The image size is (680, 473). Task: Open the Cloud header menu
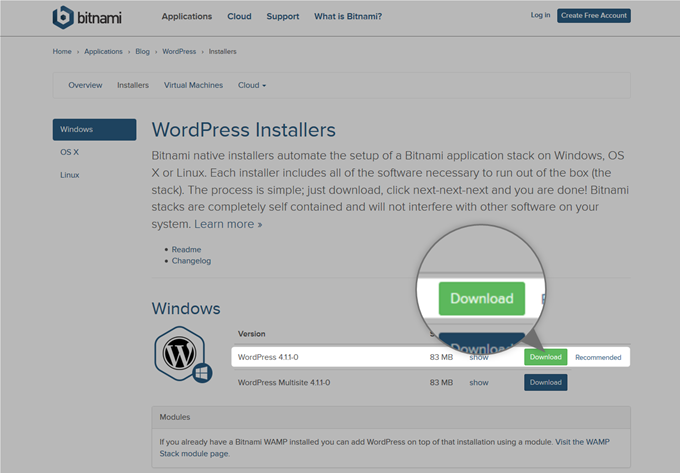click(239, 16)
